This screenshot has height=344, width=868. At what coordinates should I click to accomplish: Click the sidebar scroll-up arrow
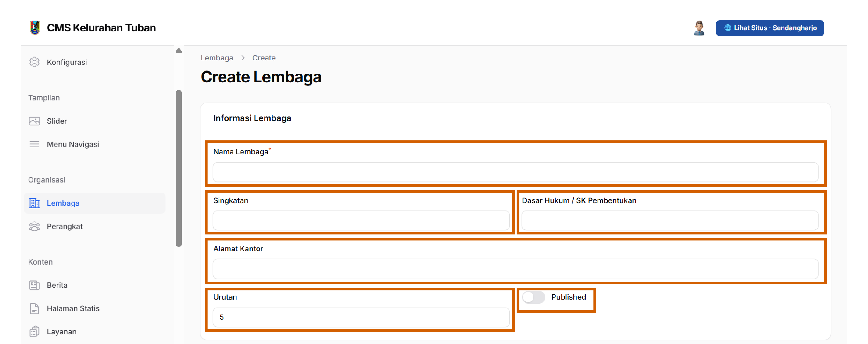(179, 51)
